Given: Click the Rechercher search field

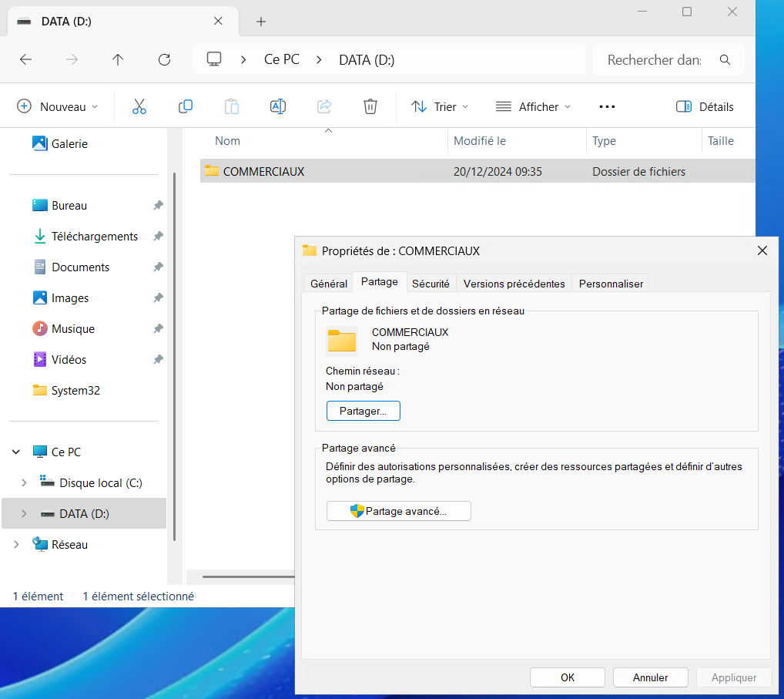Looking at the screenshot, I should 655,59.
